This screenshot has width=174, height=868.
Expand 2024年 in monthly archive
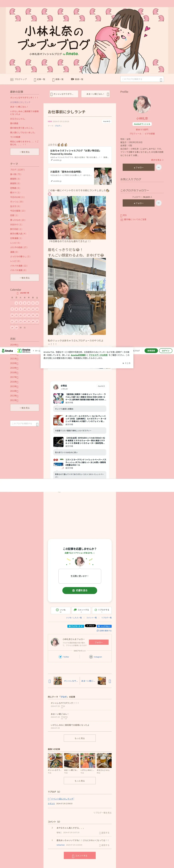14,345
